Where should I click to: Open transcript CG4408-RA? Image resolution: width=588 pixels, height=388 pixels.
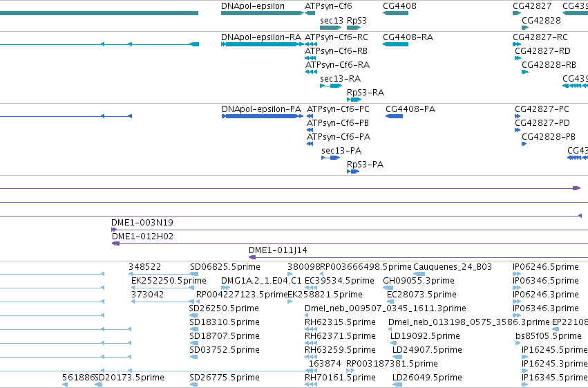(408, 37)
